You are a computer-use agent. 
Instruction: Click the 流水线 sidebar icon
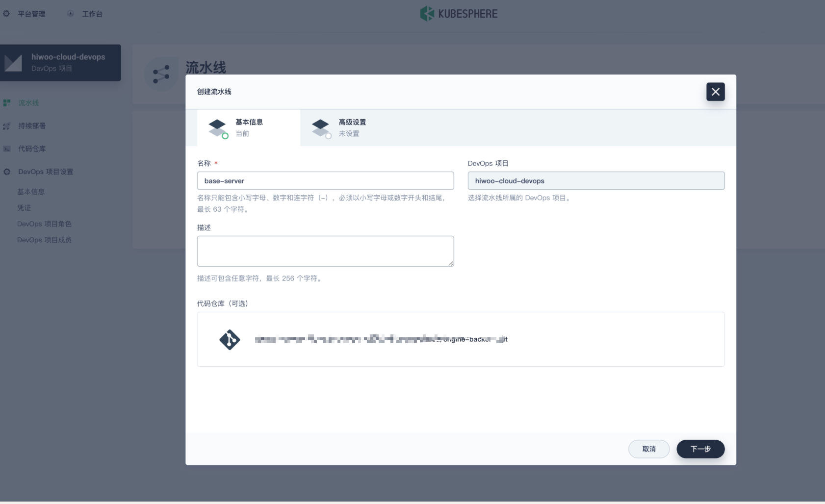(x=7, y=103)
